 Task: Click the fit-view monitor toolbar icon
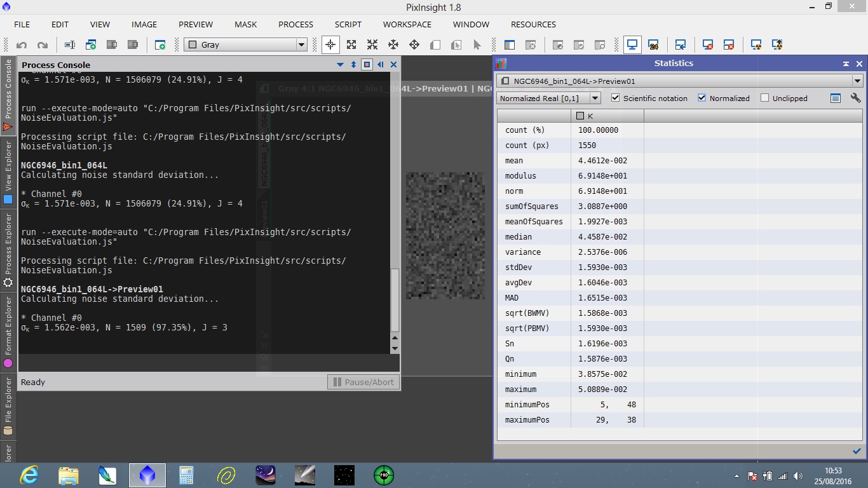[632, 44]
